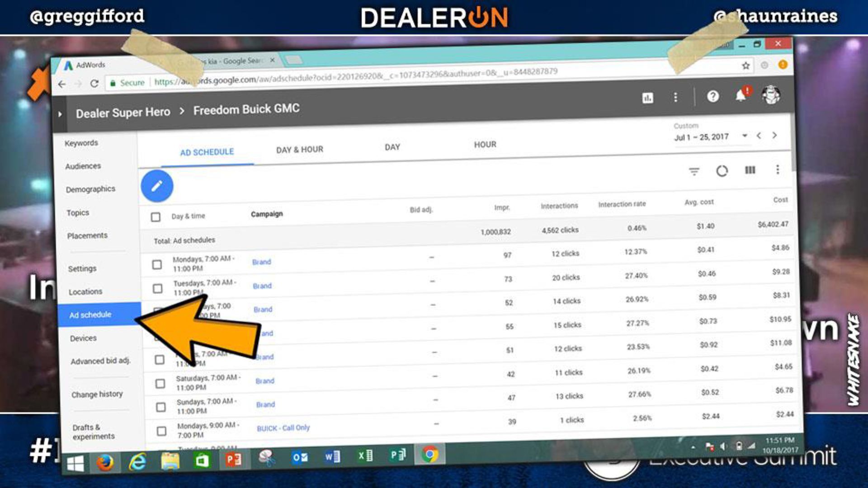Click the orange Chrome alert icon
Screen dimensions: 868x488
click(x=783, y=65)
